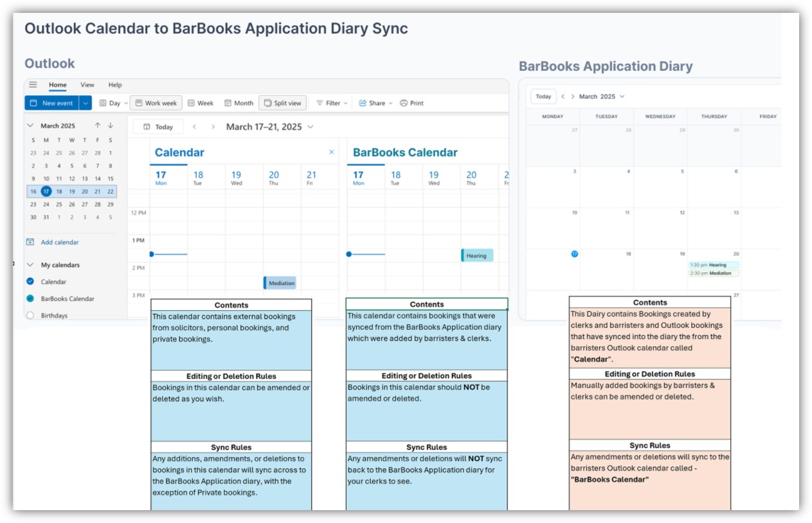Select 20 Thu column in BarBooks Calendar

point(471,178)
